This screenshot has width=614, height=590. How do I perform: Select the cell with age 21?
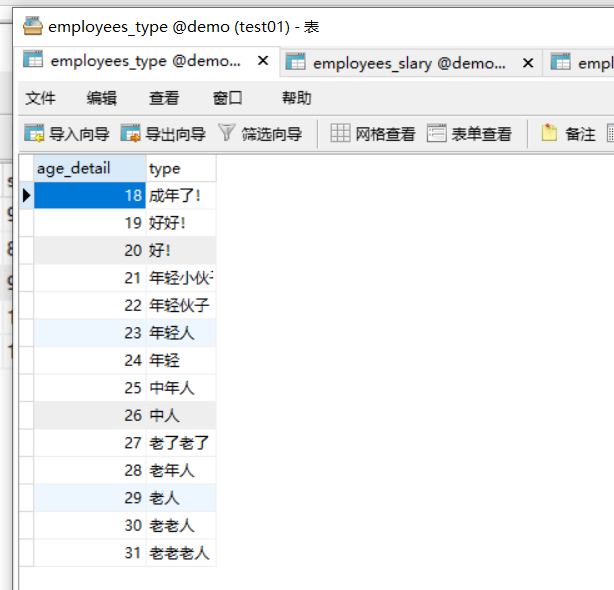pos(90,278)
